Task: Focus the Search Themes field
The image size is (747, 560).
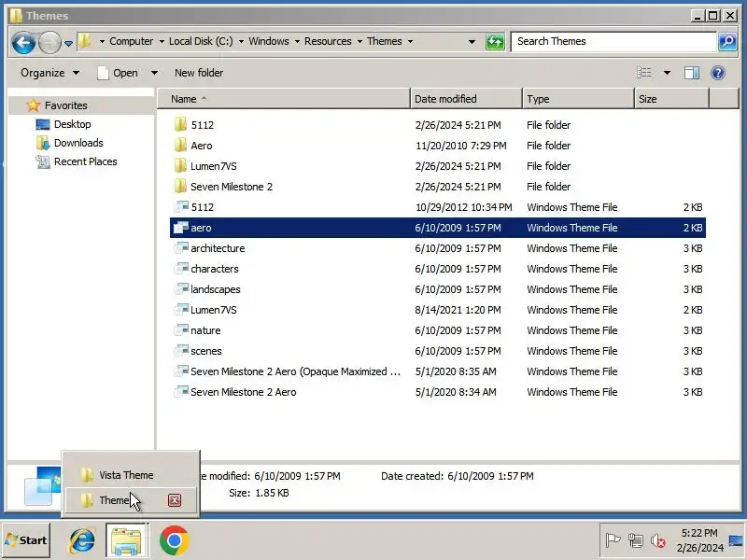Action: pyautogui.click(x=613, y=41)
